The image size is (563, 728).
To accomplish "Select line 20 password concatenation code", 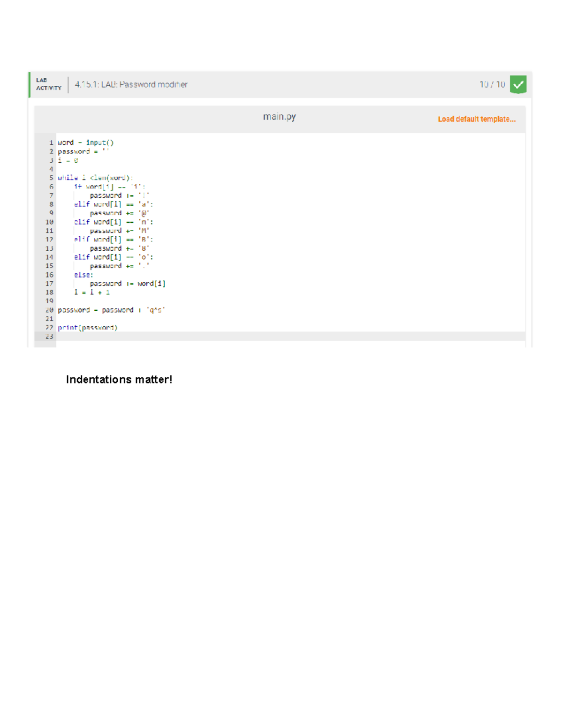I will (x=113, y=310).
